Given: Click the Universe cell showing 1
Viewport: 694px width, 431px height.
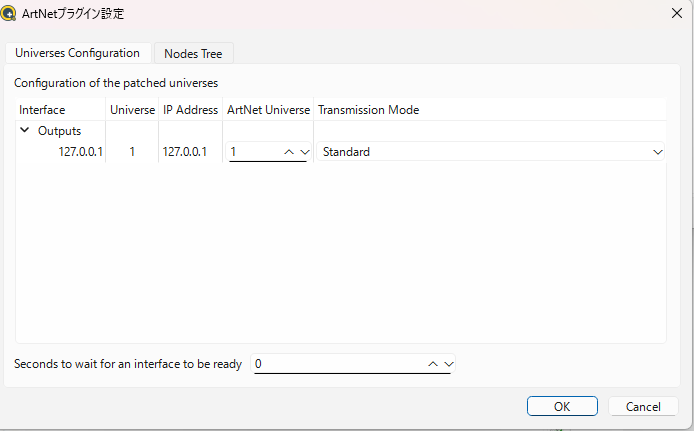Looking at the screenshot, I should [x=132, y=152].
